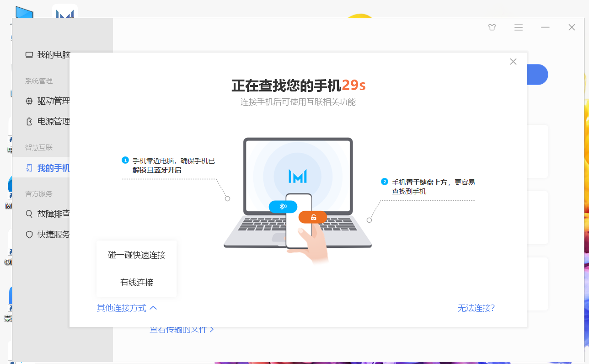Click the chevron next to 其他连接方式
This screenshot has width=589, height=364.
153,308
